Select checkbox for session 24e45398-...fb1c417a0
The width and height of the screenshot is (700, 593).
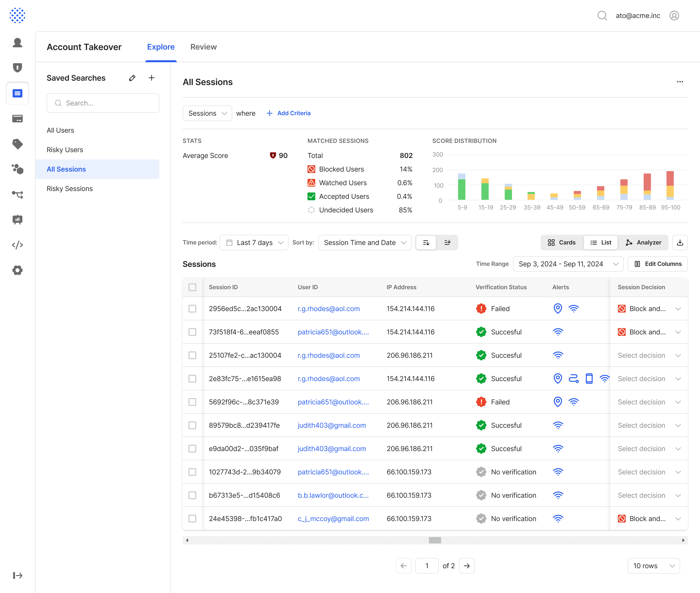coord(192,519)
